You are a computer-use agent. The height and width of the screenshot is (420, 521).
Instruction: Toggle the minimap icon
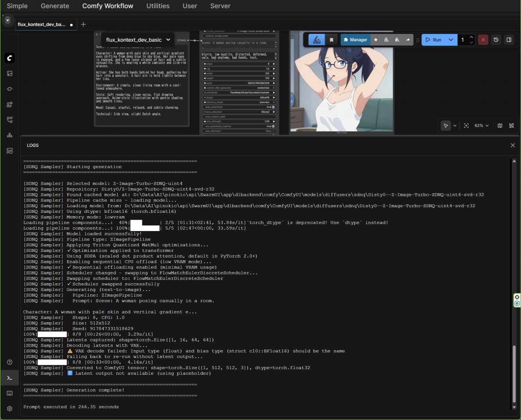click(x=500, y=126)
